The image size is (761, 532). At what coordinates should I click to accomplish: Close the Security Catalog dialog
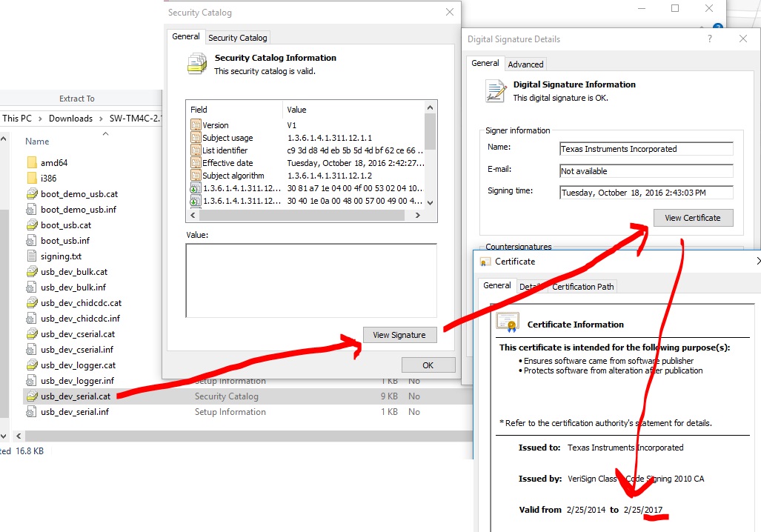point(450,12)
